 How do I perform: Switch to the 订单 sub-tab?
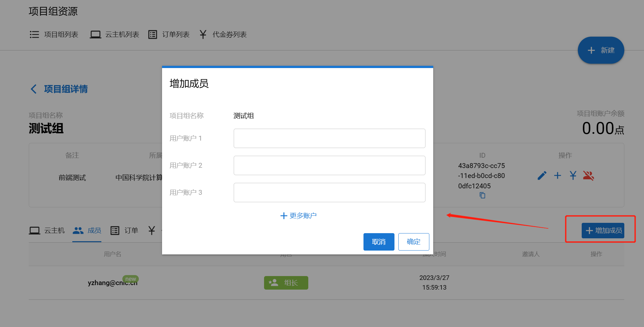coord(124,231)
